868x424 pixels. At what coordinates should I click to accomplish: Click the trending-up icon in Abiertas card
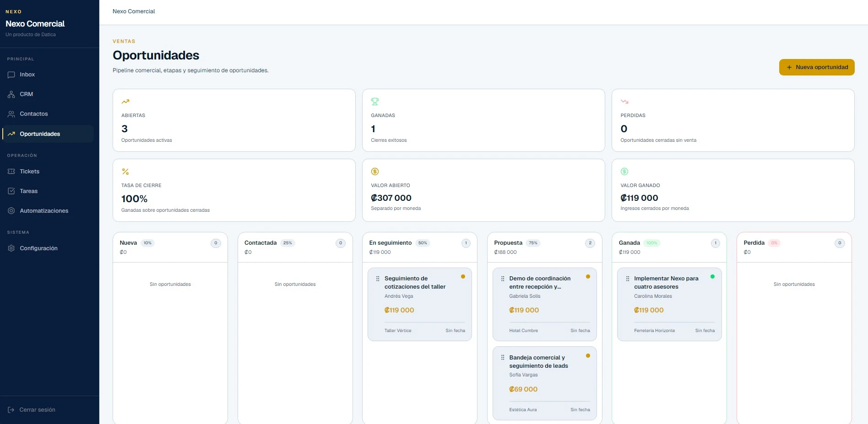[x=125, y=102]
